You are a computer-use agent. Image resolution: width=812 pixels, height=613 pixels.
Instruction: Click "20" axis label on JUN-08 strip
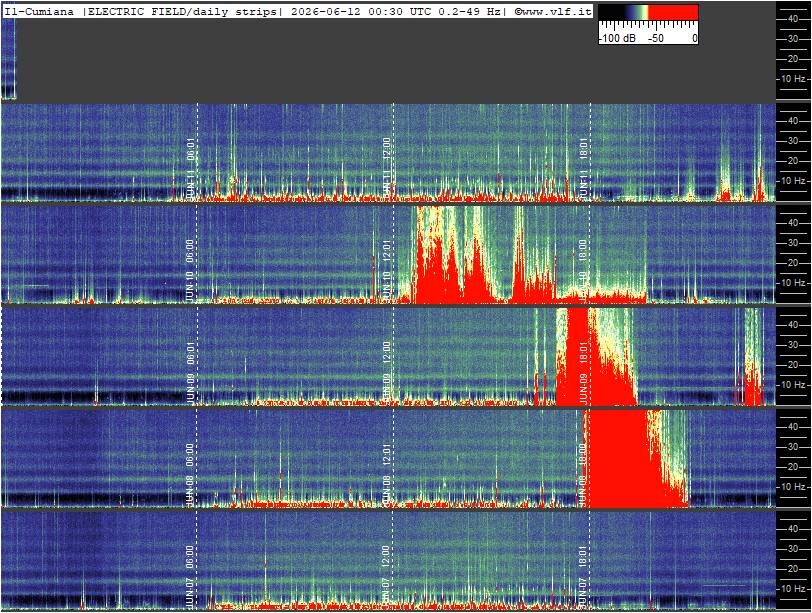coord(793,467)
